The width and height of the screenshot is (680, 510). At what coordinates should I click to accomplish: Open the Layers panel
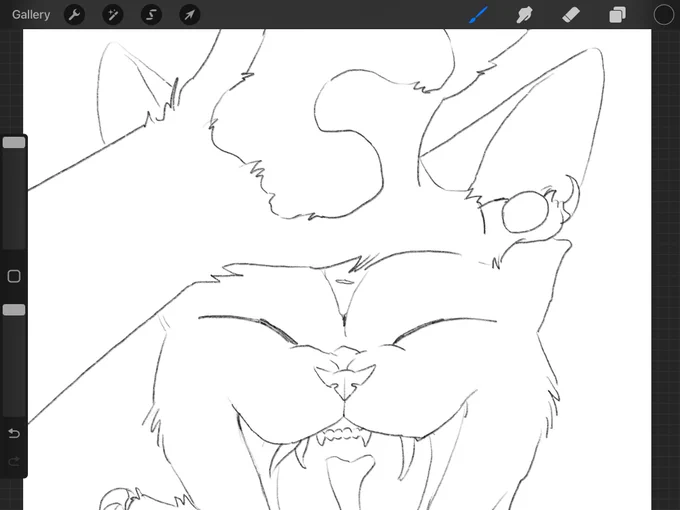click(617, 15)
